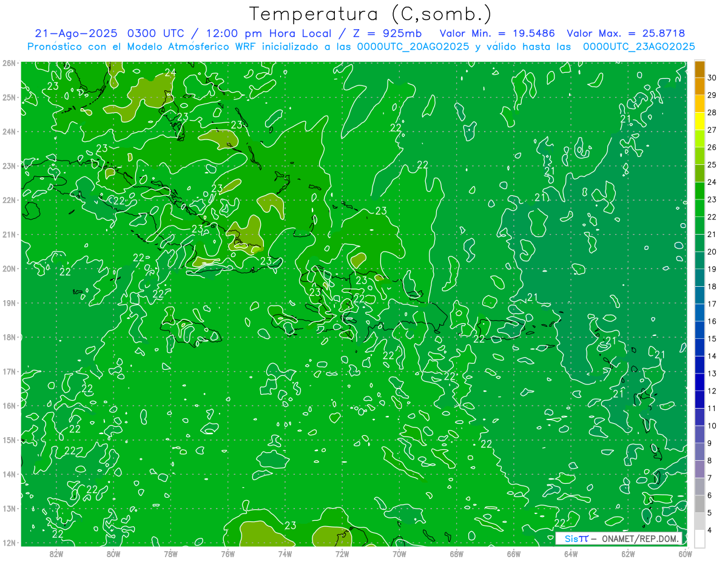Click the "Sisπ" logo in the credit box

click(x=576, y=538)
